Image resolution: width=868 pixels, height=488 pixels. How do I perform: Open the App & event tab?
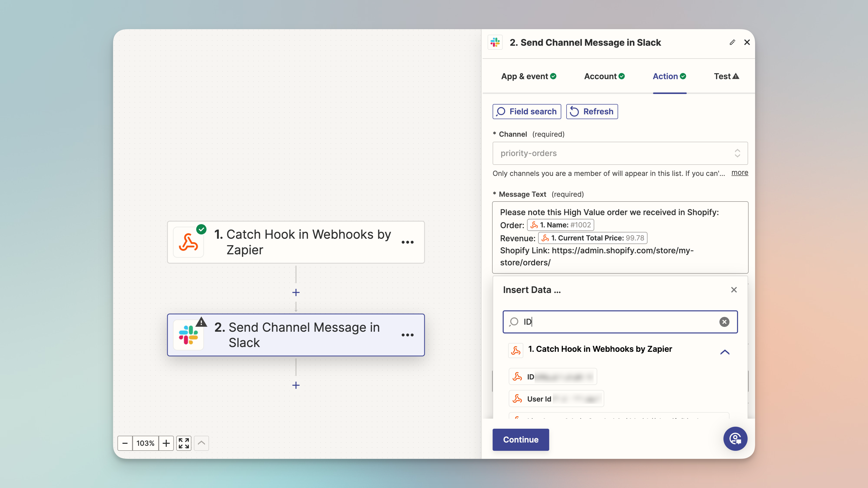529,76
